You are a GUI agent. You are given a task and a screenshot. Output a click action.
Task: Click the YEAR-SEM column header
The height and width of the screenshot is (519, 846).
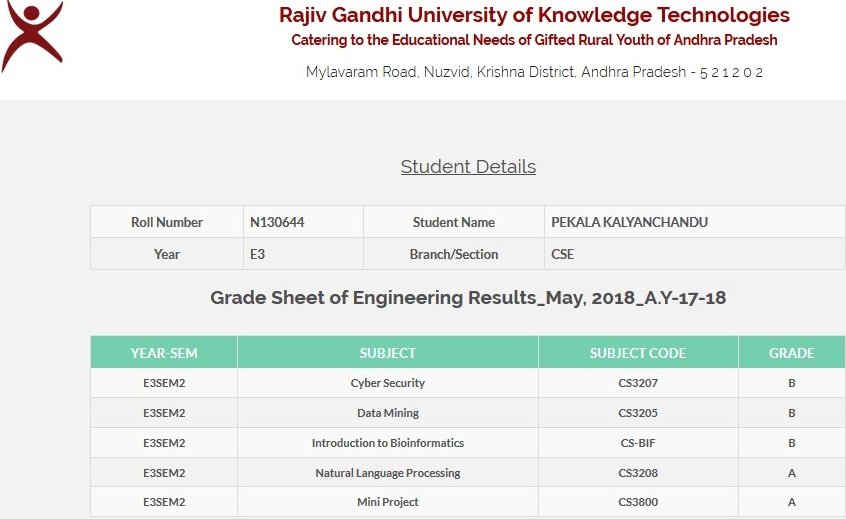click(164, 353)
